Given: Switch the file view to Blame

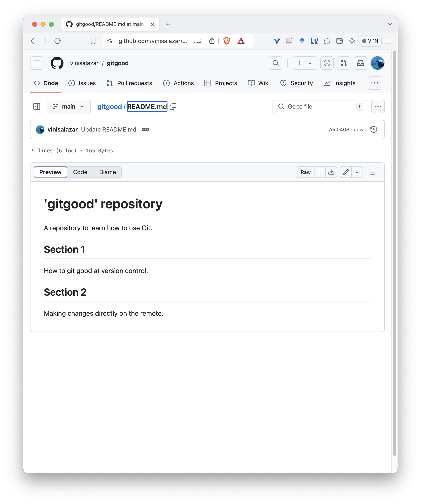Looking at the screenshot, I should (x=108, y=172).
